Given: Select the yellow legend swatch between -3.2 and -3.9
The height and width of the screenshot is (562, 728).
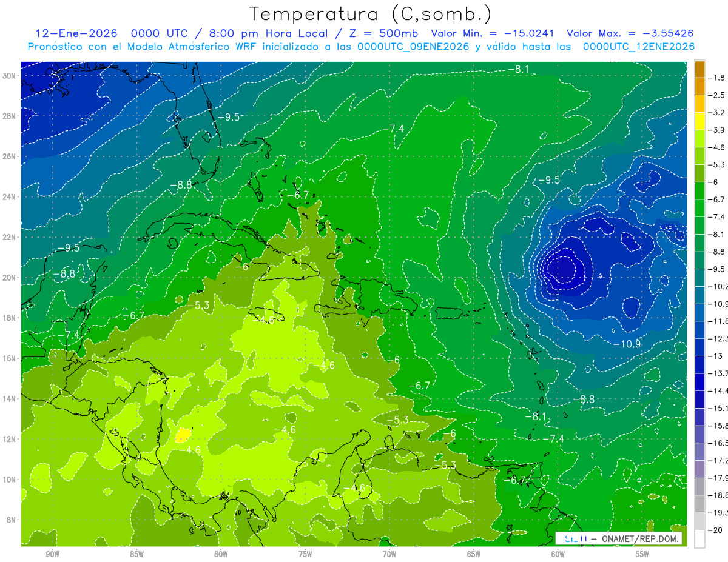Looking at the screenshot, I should (x=699, y=121).
